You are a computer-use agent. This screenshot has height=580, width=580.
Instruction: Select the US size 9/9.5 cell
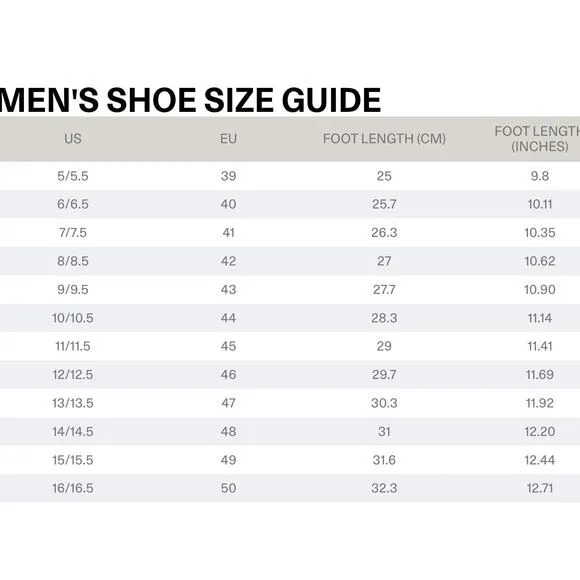click(73, 290)
